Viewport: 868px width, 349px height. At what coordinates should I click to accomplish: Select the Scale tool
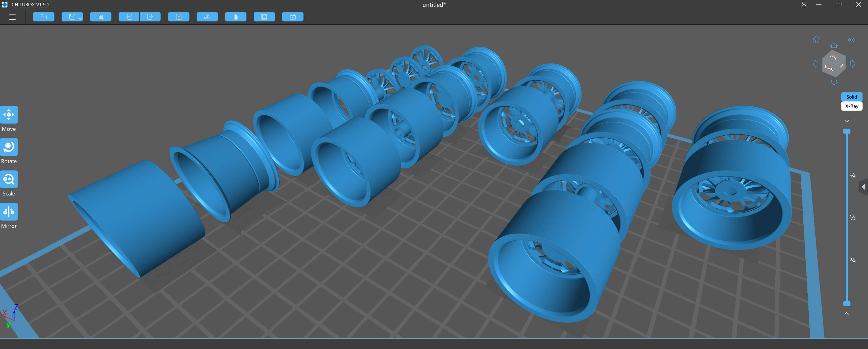tap(9, 179)
